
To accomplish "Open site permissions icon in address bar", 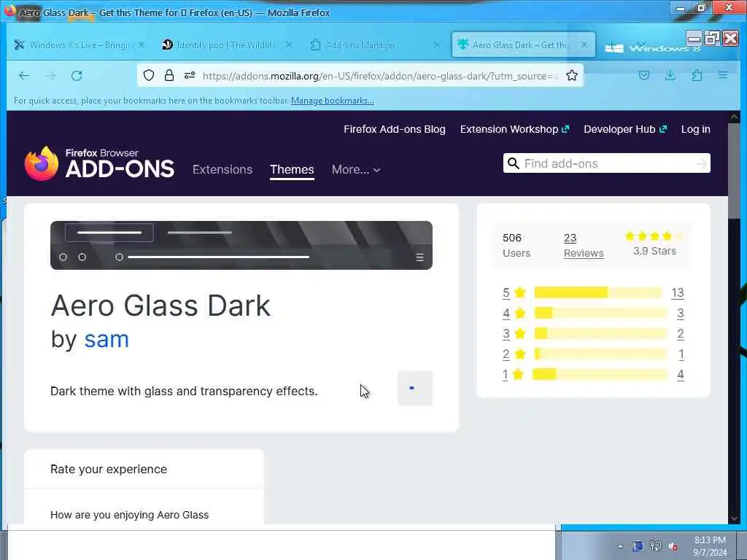I will tap(190, 75).
